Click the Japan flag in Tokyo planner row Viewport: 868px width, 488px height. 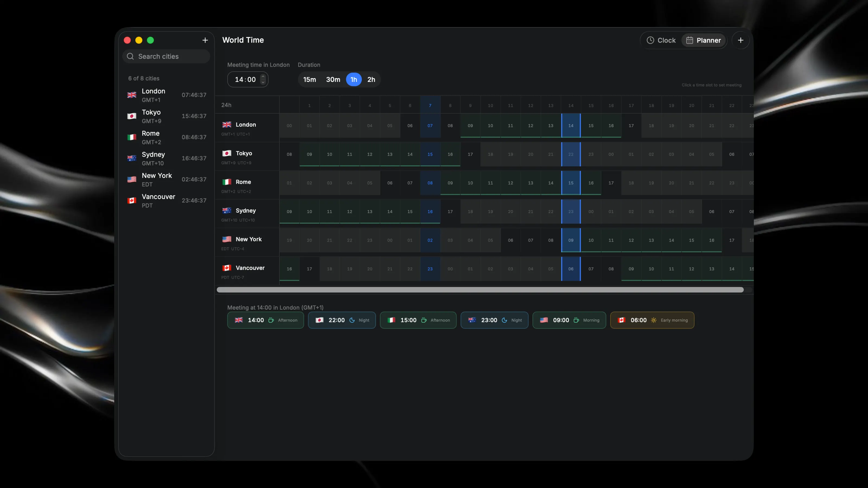pyautogui.click(x=227, y=153)
